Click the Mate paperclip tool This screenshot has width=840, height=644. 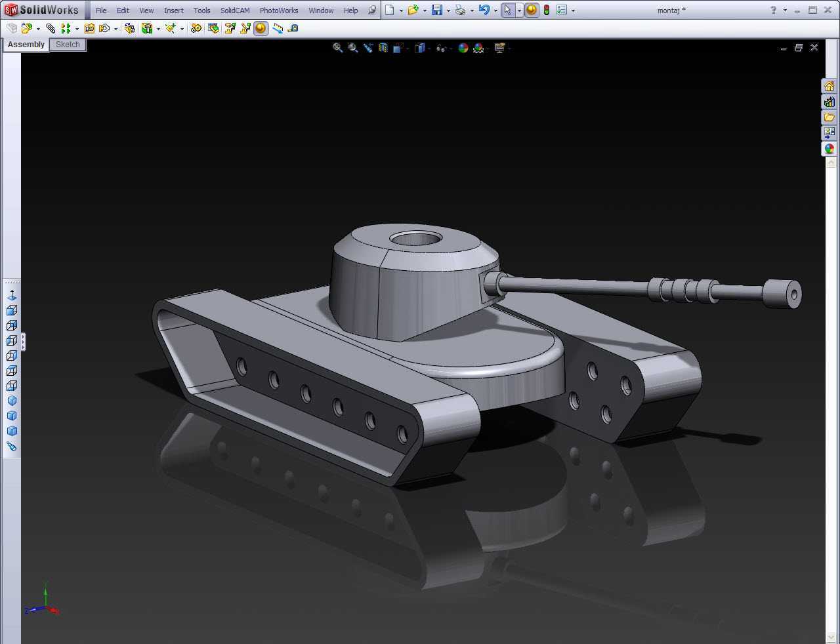coord(51,28)
